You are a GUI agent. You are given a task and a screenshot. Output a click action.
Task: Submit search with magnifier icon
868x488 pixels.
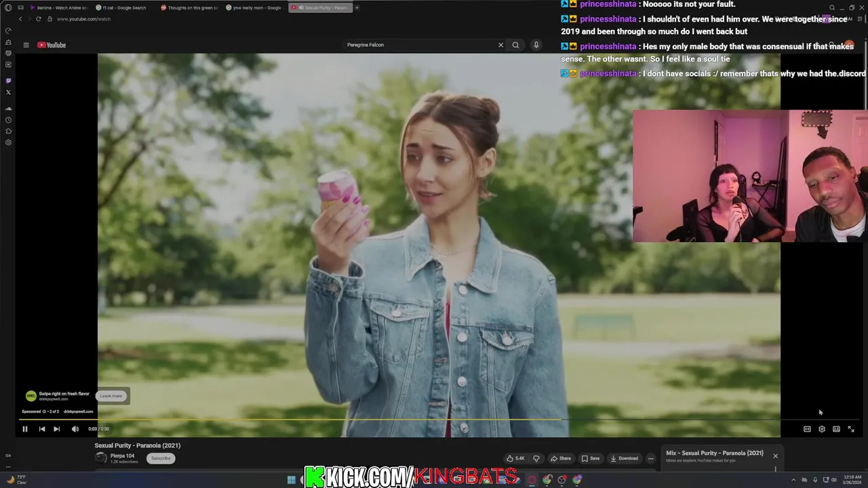click(x=515, y=45)
